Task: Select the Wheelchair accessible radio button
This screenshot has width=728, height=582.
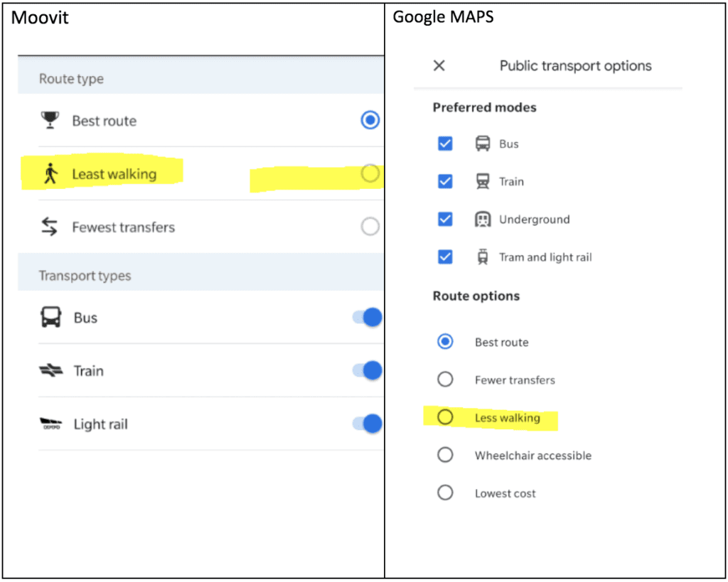Action: (x=445, y=455)
